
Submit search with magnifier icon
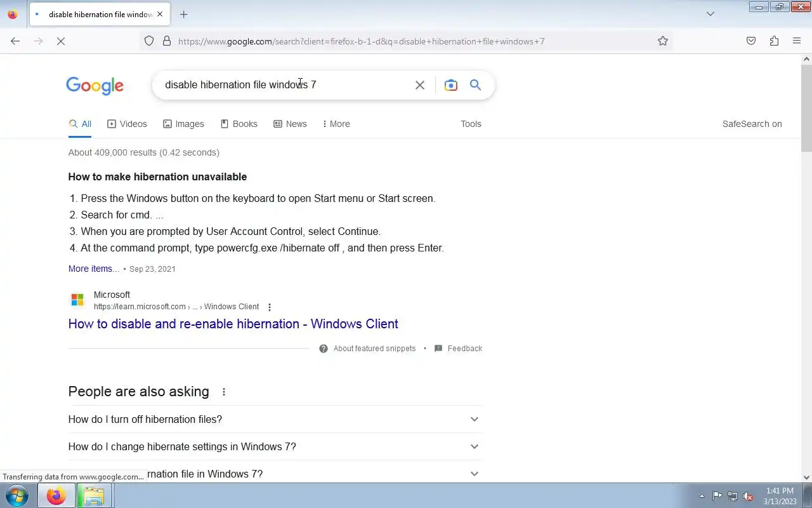pyautogui.click(x=475, y=85)
